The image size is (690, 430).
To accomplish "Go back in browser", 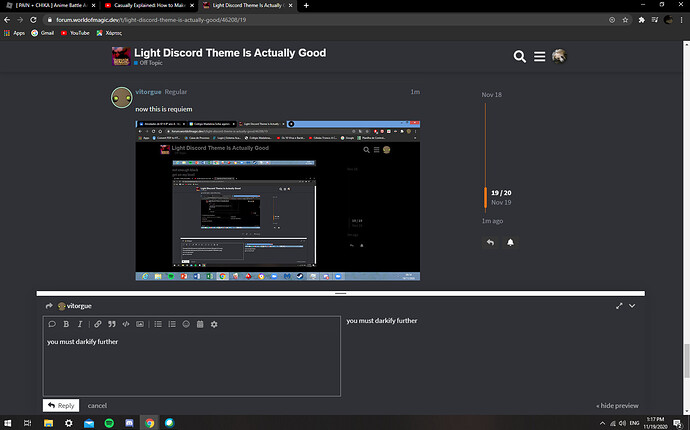I will click(x=7, y=20).
